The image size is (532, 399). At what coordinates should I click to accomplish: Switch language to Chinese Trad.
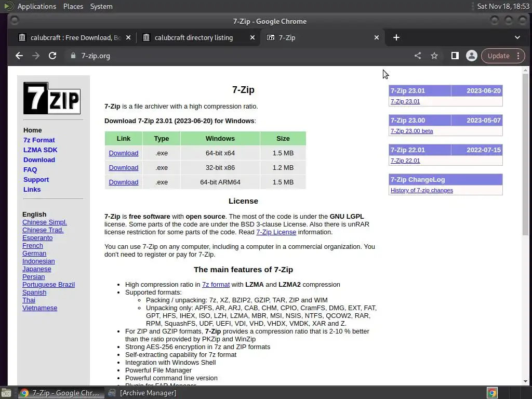point(43,230)
